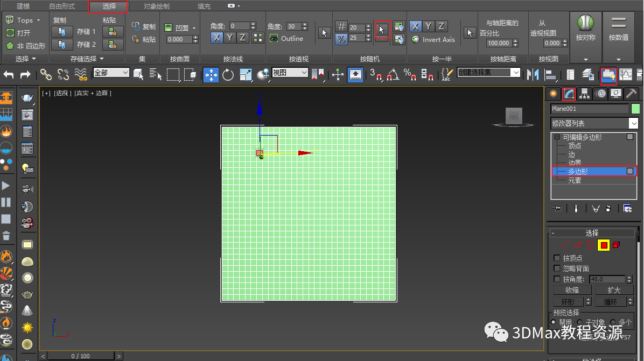This screenshot has width=644, height=361.
Task: Toggle Window/Crossing selection mode
Action: [x=190, y=75]
